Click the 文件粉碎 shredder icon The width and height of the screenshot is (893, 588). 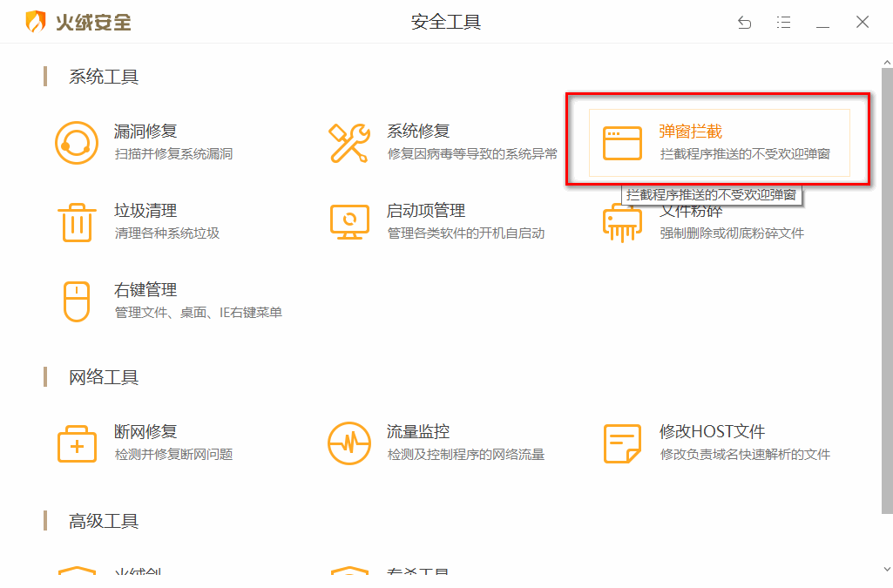pos(622,225)
